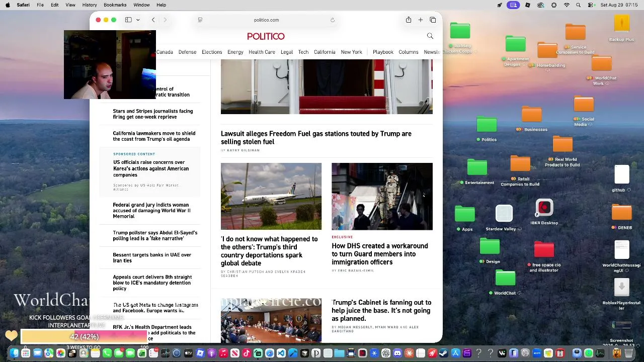Select the New York section
This screenshot has height=362, width=644.
[x=351, y=52]
